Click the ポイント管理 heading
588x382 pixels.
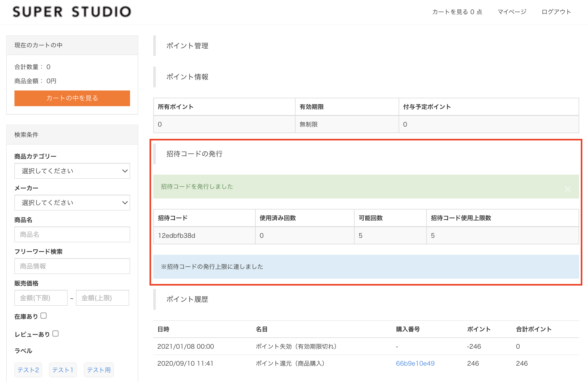[187, 46]
